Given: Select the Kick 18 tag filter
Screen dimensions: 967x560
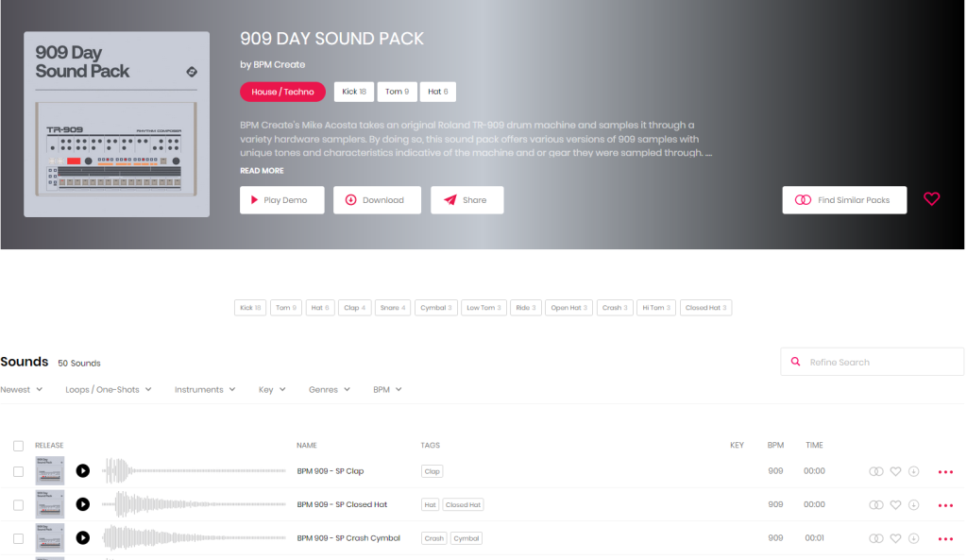Looking at the screenshot, I should click(x=250, y=308).
